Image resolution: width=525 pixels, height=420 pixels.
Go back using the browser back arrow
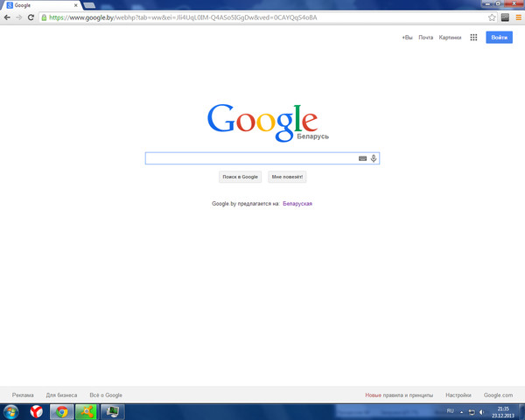(7, 17)
